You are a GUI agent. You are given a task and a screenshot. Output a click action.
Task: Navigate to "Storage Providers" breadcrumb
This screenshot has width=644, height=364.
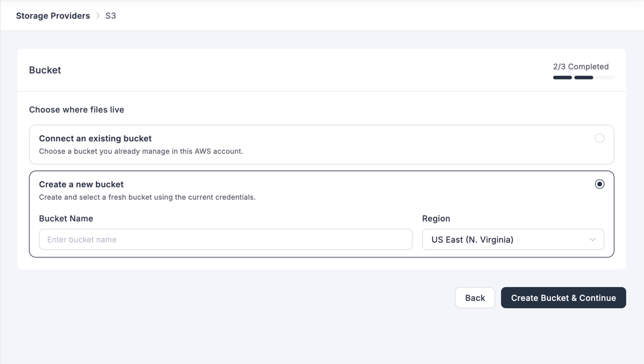pyautogui.click(x=52, y=15)
